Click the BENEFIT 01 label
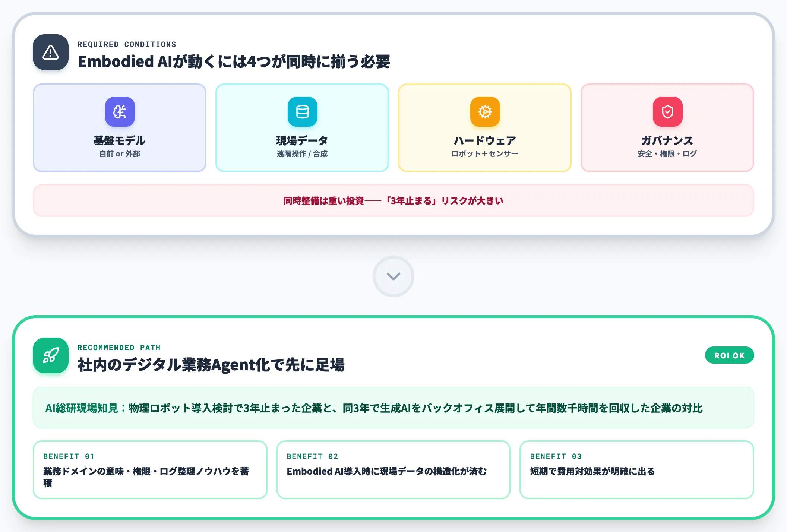Viewport: 787px width, 532px height. 69,456
